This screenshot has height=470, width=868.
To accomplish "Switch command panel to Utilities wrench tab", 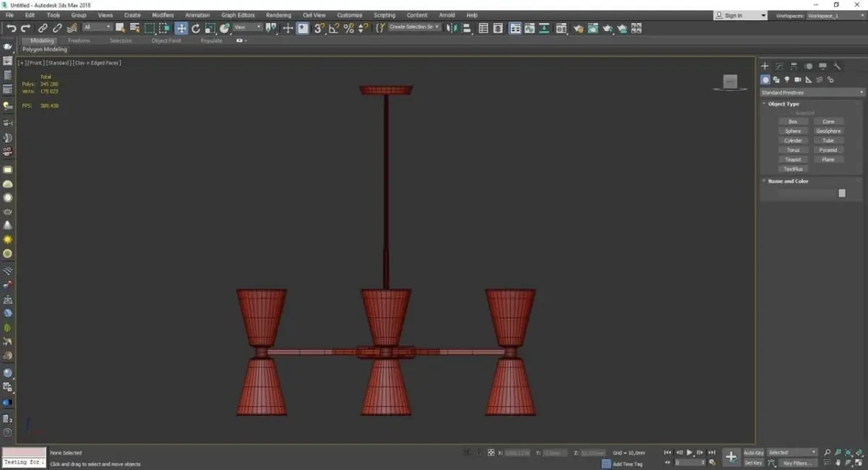I will pyautogui.click(x=838, y=66).
